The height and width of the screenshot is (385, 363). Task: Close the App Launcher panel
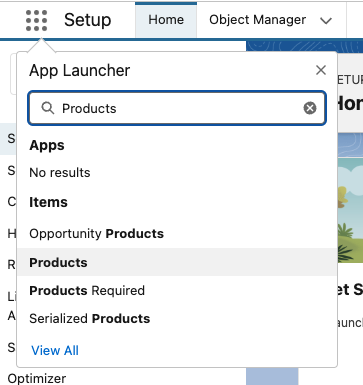[321, 70]
